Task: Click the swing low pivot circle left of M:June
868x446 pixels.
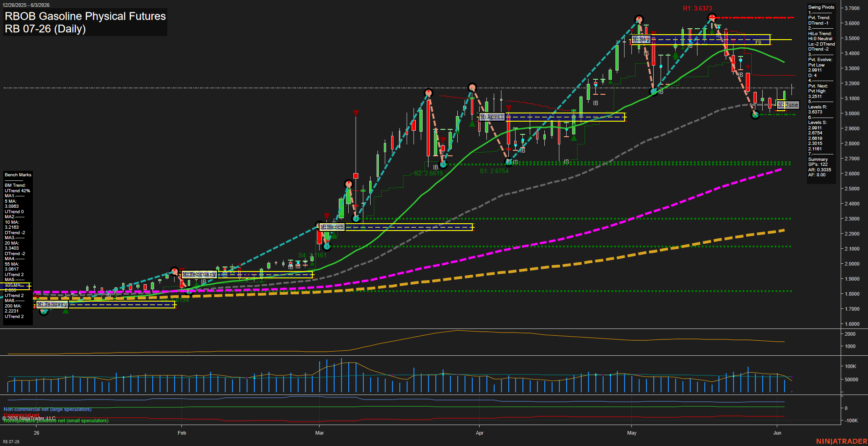Action: click(x=755, y=115)
